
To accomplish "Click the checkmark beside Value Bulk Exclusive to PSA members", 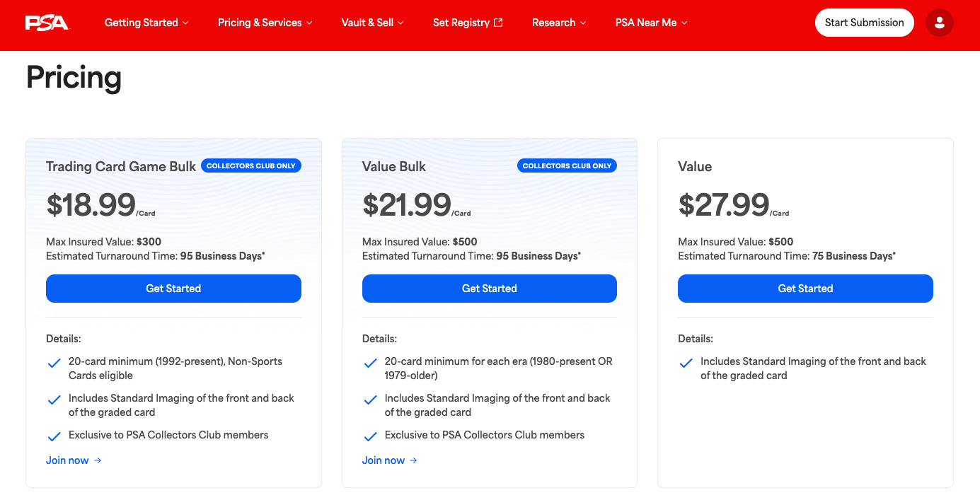I will 369,436.
